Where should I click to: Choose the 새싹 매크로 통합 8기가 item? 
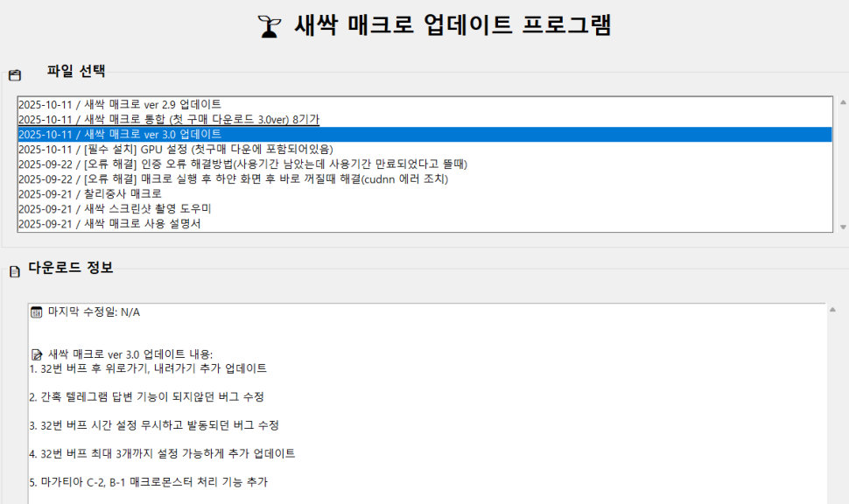168,119
